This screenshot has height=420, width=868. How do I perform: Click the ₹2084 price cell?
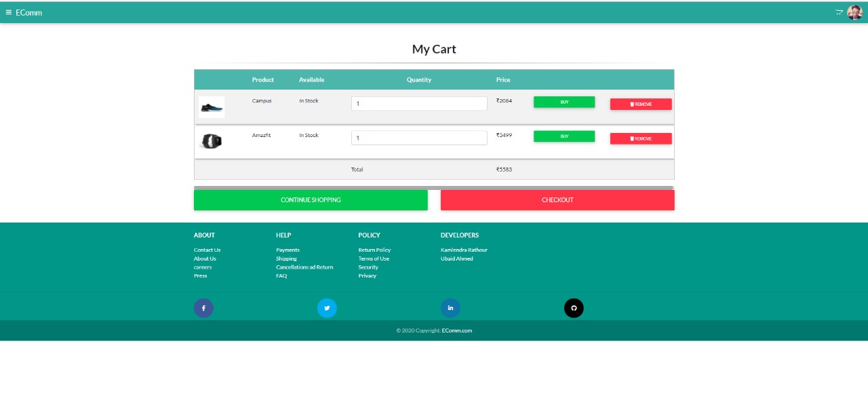point(504,100)
